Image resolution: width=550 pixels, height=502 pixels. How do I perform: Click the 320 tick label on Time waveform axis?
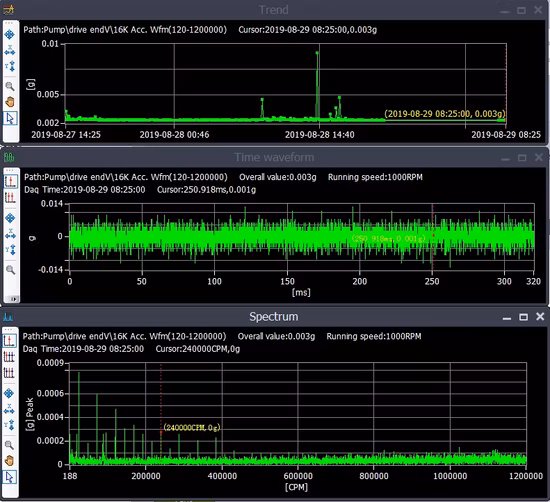click(x=533, y=281)
